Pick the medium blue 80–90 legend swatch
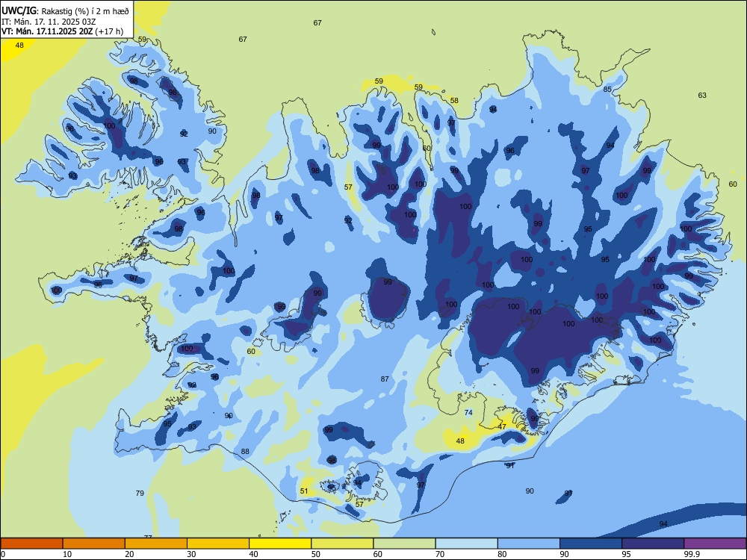This screenshot has height=560, width=747. [x=529, y=544]
